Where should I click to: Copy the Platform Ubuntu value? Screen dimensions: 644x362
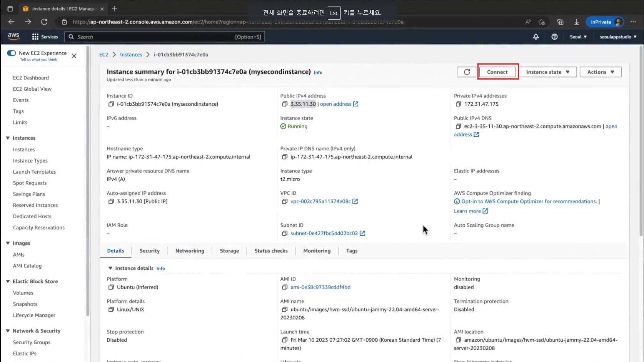pos(111,287)
